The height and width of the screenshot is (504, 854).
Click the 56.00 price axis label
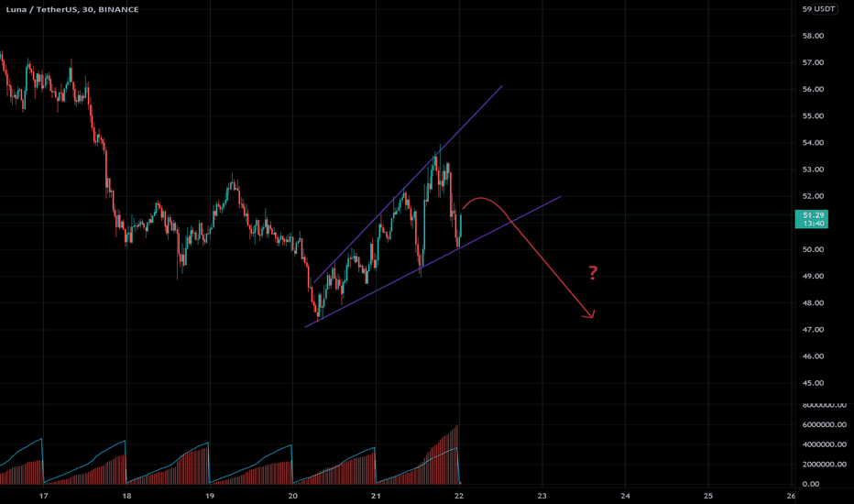click(x=813, y=90)
